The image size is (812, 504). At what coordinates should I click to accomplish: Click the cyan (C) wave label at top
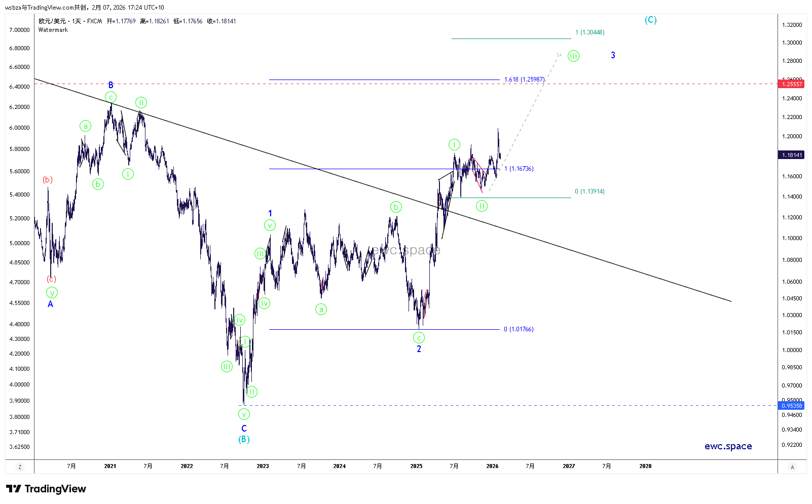650,20
